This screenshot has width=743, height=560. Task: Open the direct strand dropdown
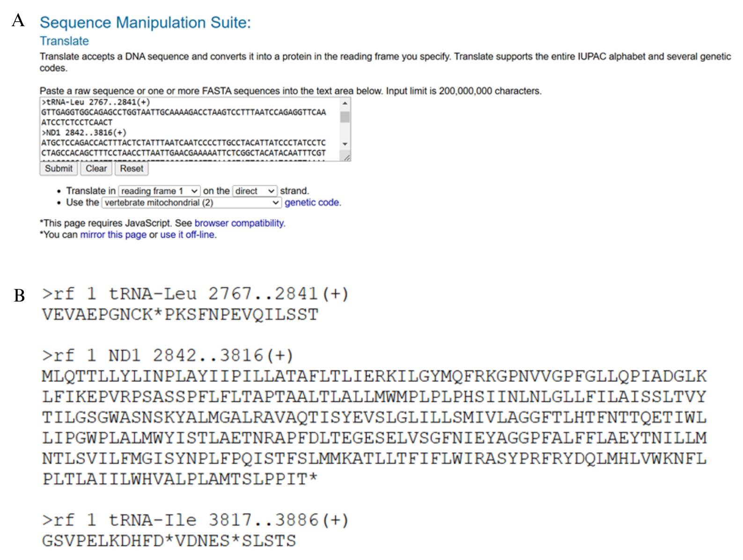click(x=255, y=191)
